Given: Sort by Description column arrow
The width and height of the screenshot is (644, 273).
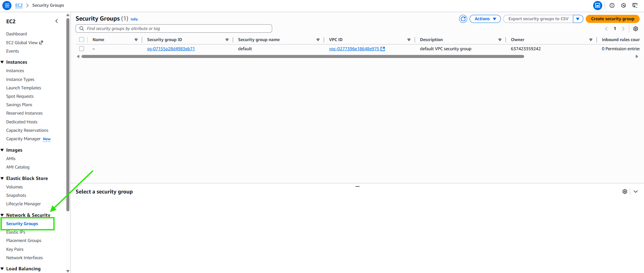Looking at the screenshot, I should click(x=500, y=40).
